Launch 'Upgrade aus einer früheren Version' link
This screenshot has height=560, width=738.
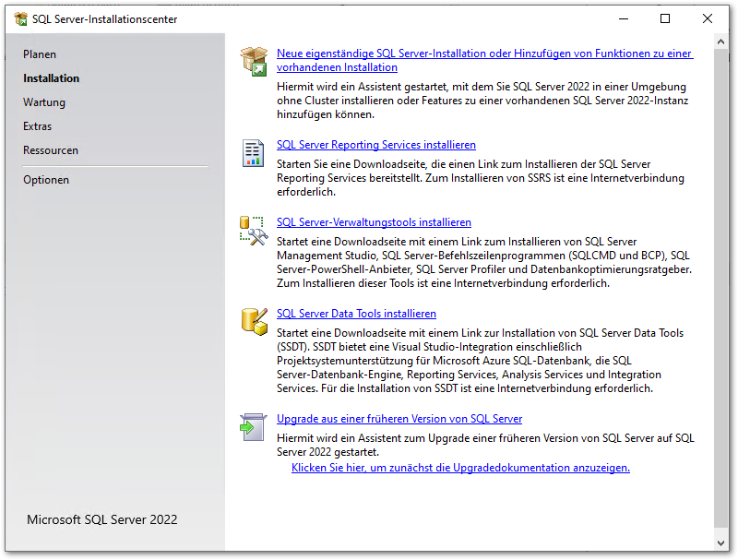pyautogui.click(x=399, y=419)
